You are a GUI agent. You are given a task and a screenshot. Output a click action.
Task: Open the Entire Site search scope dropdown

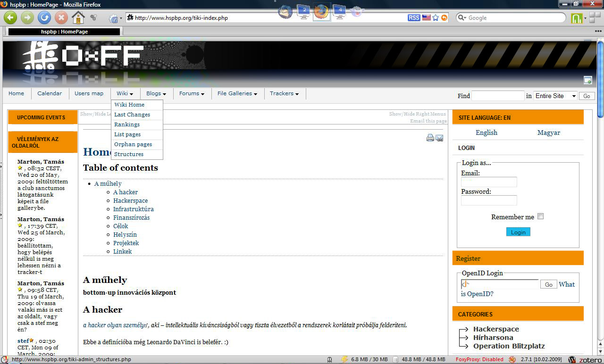pyautogui.click(x=555, y=96)
